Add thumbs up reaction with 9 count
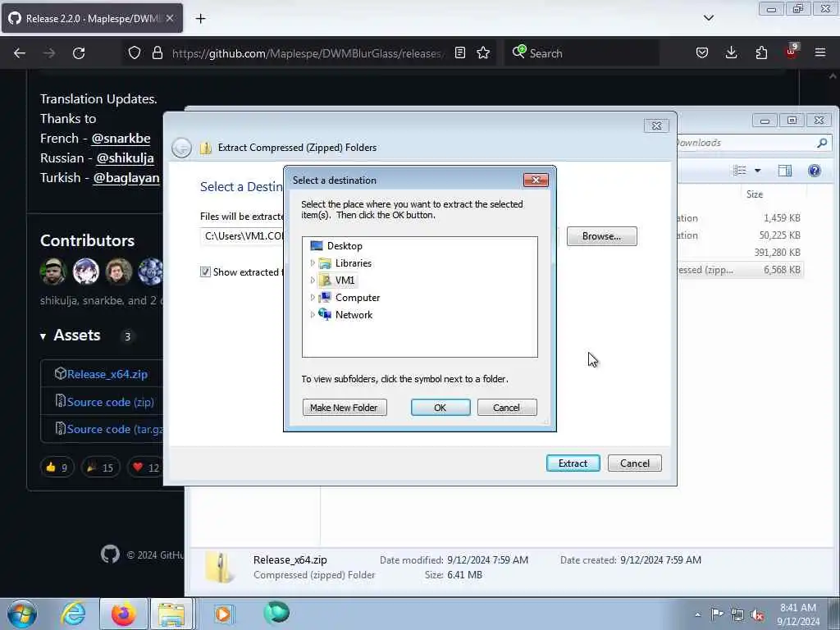Viewport: 840px width, 630px height. tap(57, 468)
